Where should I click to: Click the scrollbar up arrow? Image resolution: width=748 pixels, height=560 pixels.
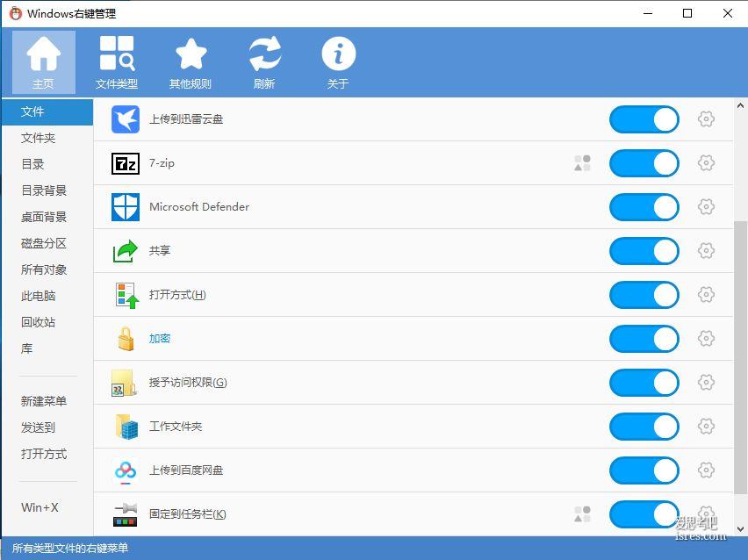740,105
